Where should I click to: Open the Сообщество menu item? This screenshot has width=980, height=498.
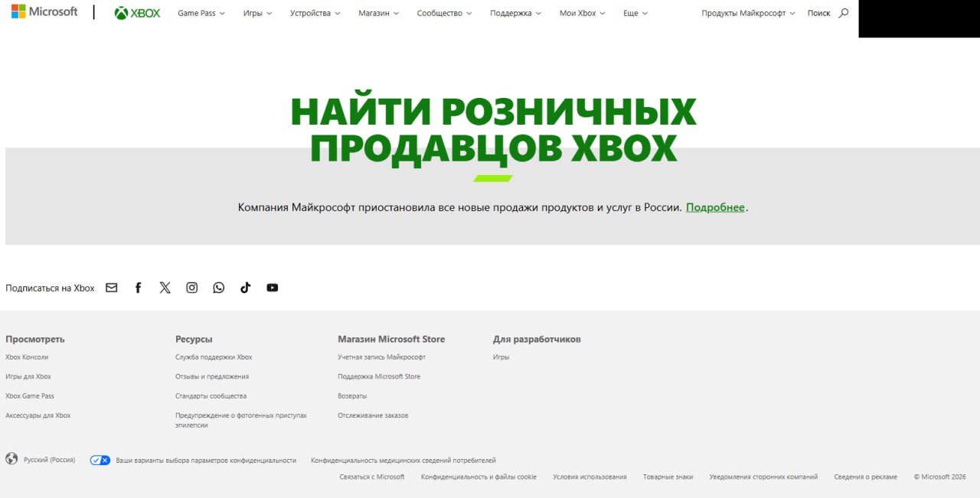(x=444, y=13)
